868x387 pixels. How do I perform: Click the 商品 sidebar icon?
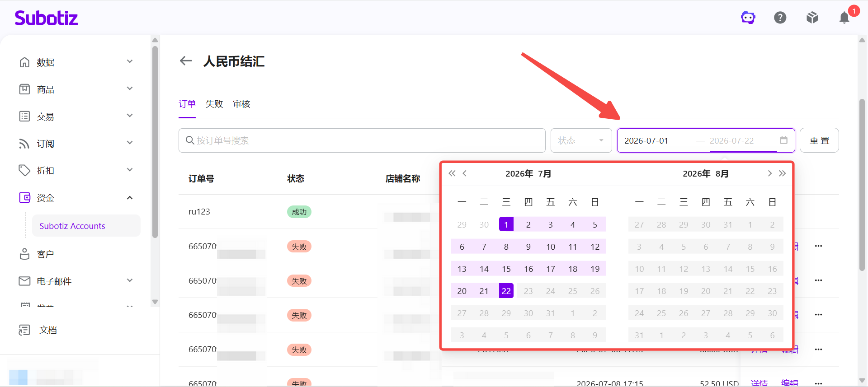24,89
